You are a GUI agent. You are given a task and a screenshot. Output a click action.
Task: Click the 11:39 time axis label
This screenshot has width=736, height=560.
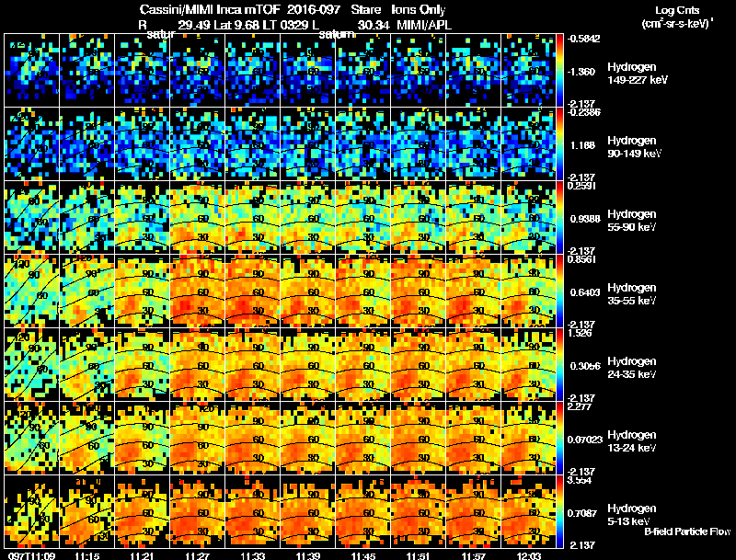click(x=308, y=555)
